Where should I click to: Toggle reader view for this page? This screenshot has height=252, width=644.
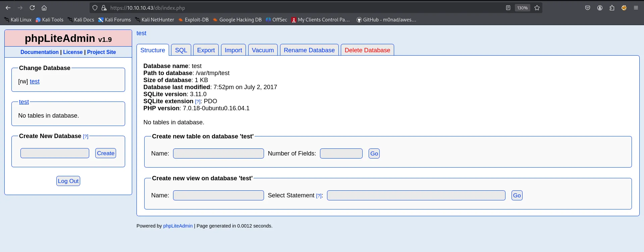point(508,8)
